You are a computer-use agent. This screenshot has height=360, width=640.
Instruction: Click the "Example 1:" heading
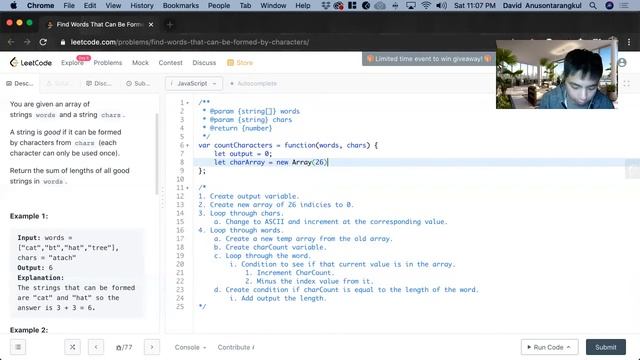29,216
